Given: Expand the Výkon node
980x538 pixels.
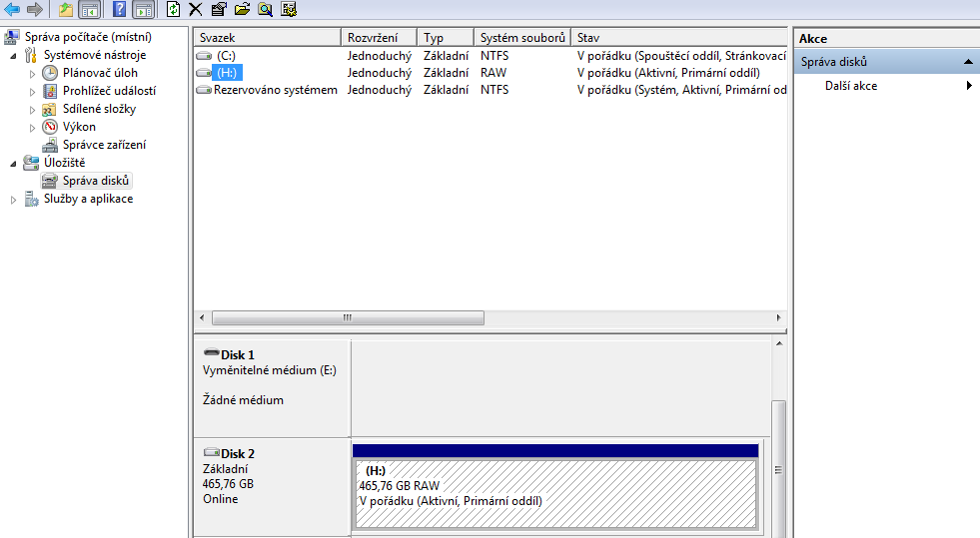Looking at the screenshot, I should (x=33, y=128).
